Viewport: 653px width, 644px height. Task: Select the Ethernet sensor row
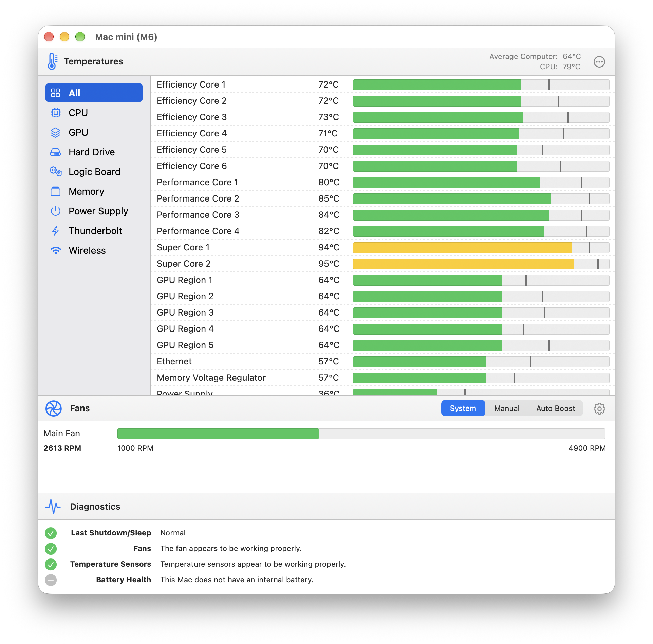383,361
